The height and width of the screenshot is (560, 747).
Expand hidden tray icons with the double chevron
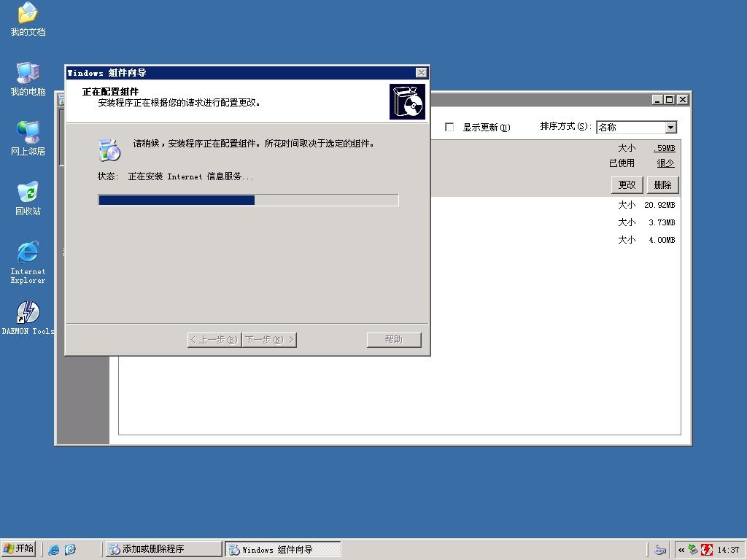(x=681, y=550)
